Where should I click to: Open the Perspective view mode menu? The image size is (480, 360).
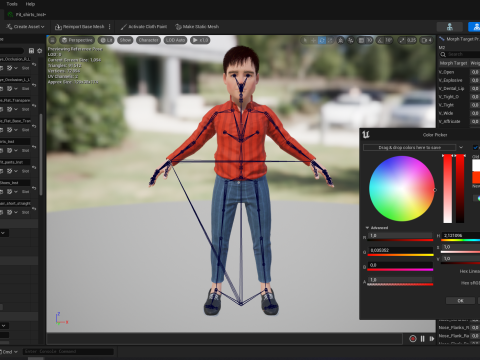[77, 40]
